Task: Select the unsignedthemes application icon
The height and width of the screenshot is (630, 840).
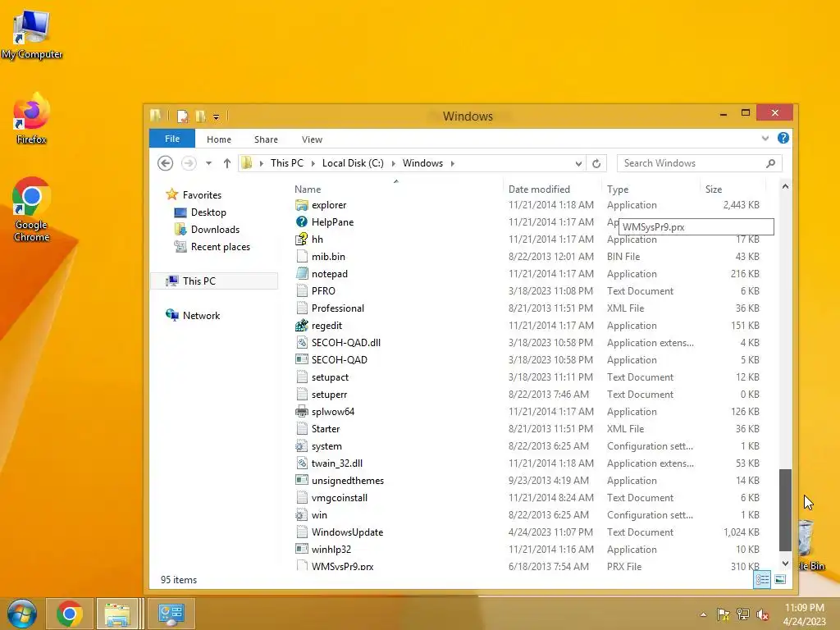Action: (x=302, y=480)
